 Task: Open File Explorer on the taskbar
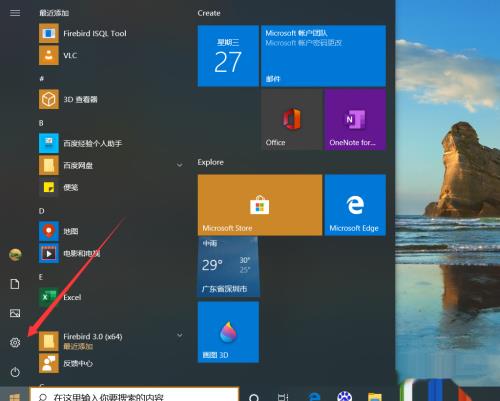tap(375, 396)
